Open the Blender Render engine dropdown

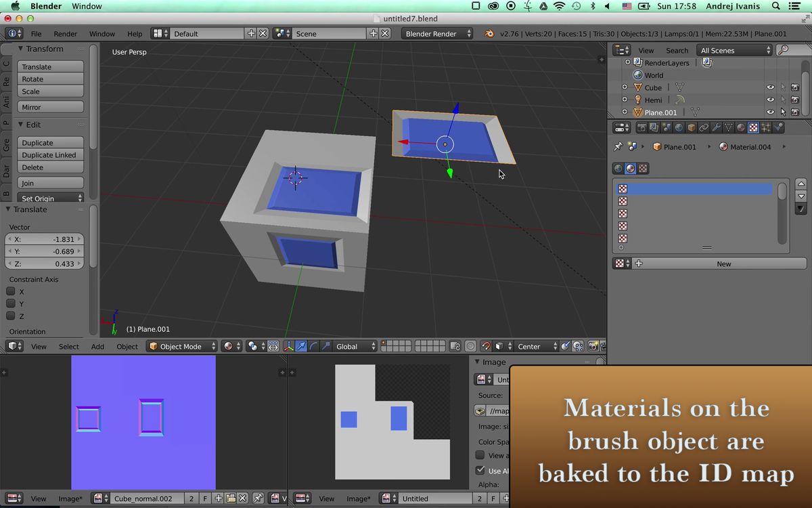[437, 33]
